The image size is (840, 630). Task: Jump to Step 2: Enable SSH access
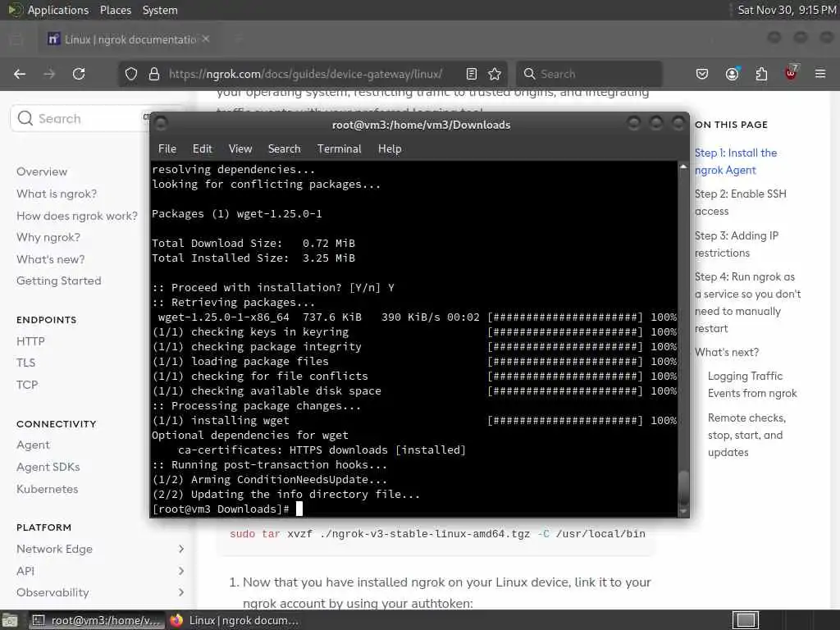coord(741,202)
